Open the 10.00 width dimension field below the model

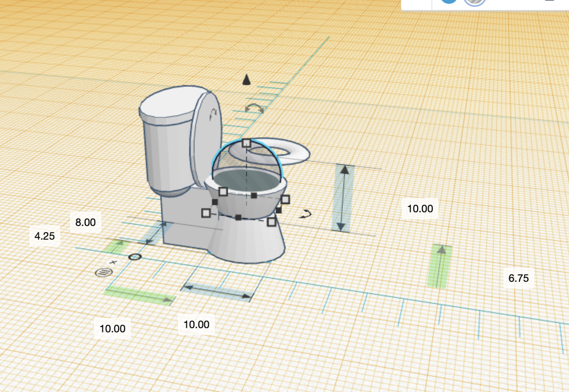click(196, 324)
